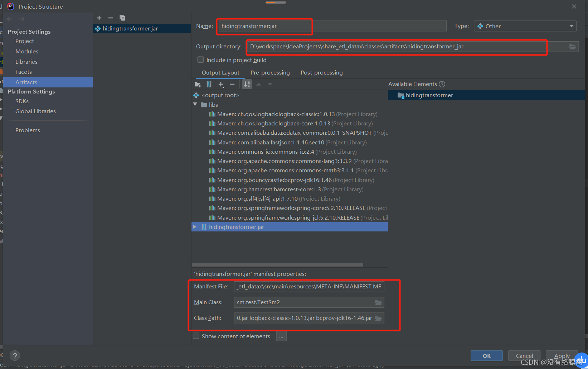
Task: Copy the selected artifact icon
Action: click(122, 18)
